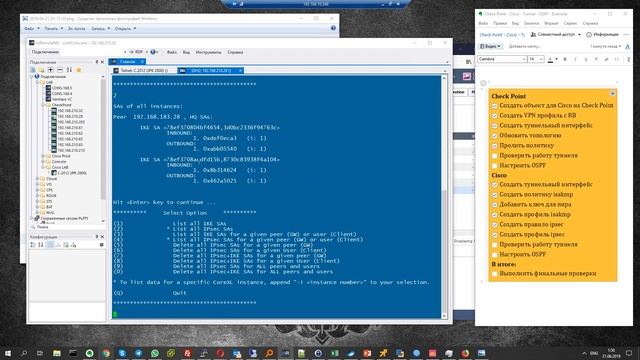Switch to the Telnet C.2012 (IPK 2800) tab
This screenshot has height=360, width=640.
[x=140, y=71]
